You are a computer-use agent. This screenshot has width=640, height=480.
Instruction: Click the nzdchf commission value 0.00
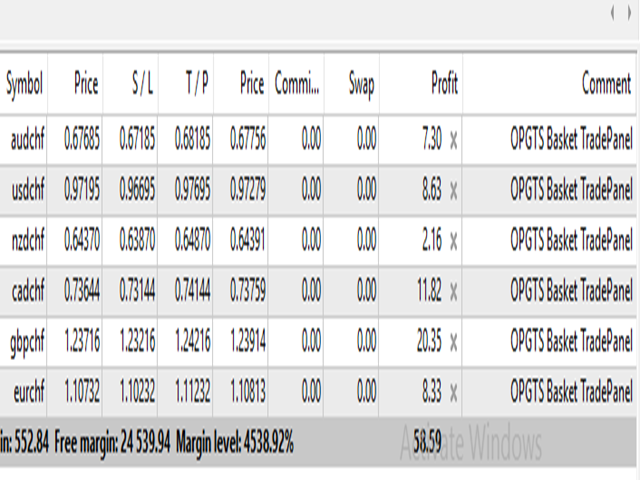click(311, 240)
